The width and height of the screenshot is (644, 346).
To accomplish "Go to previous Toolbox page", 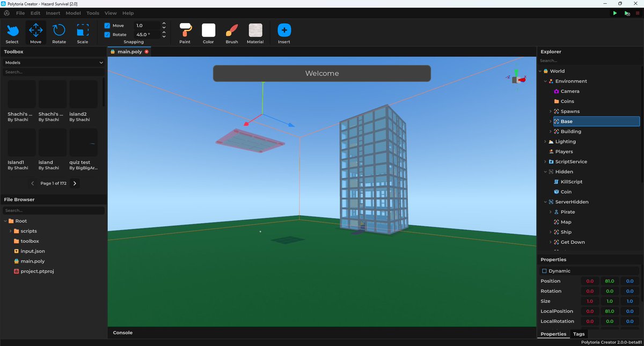I will (33, 183).
